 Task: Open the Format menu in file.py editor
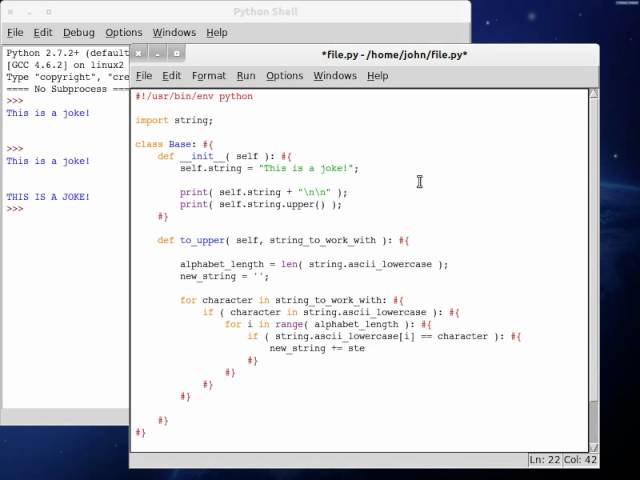point(209,75)
